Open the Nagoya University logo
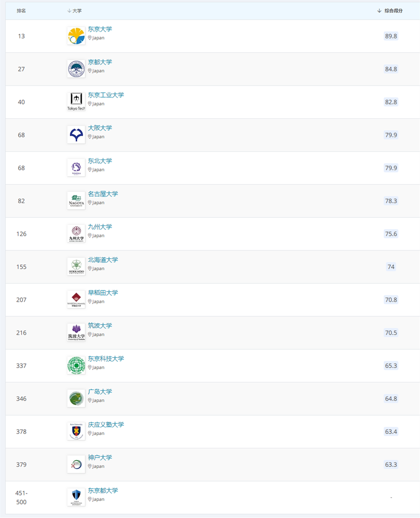Image resolution: width=420 pixels, height=518 pixels. tap(76, 201)
